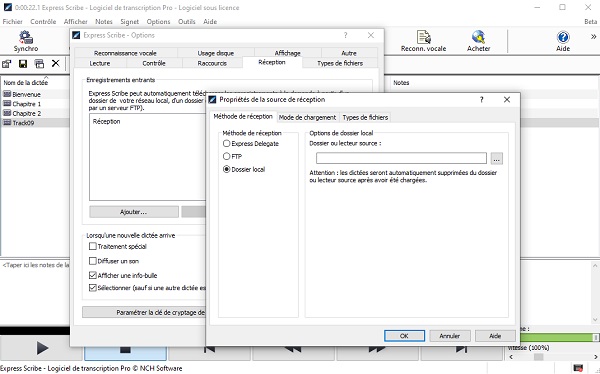Select the FTP radio button
The height and width of the screenshot is (374, 600).
[227, 156]
